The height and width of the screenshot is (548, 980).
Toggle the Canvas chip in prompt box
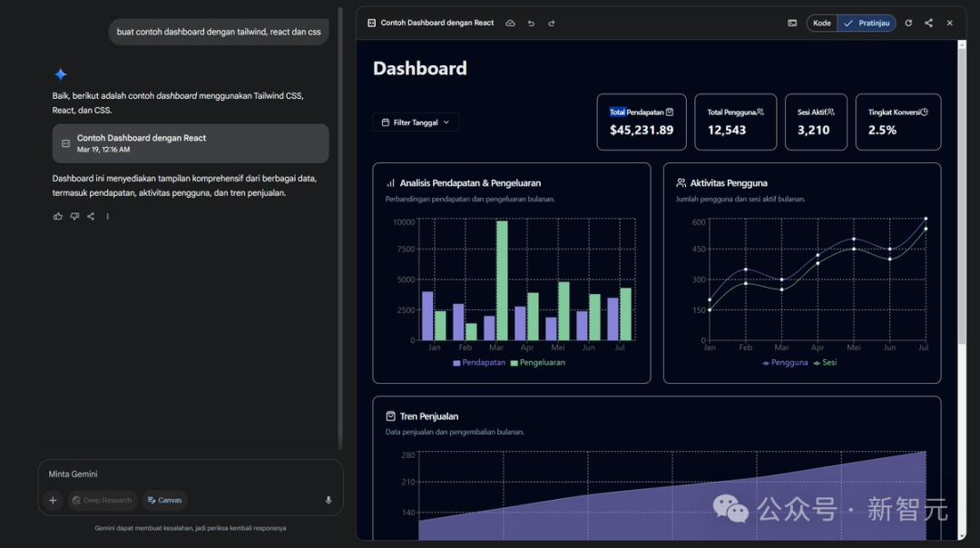tap(164, 500)
